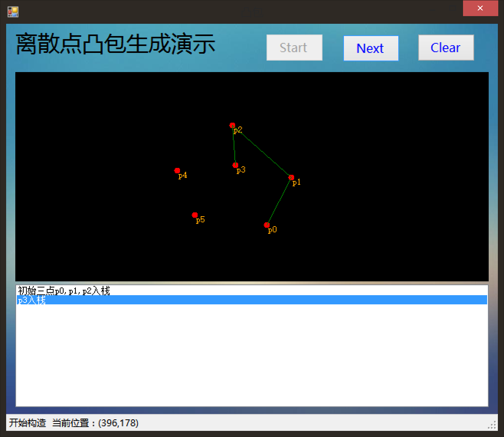Click the red point labeled p2

click(232, 125)
